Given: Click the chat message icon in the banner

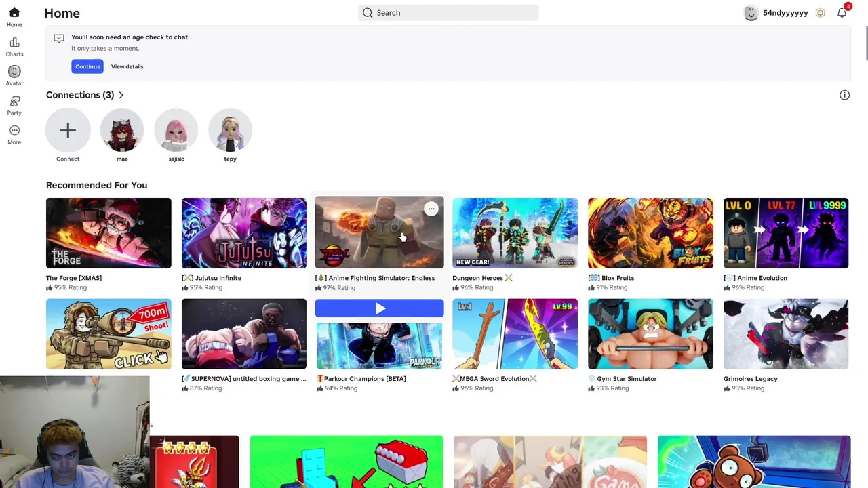Looking at the screenshot, I should point(59,38).
